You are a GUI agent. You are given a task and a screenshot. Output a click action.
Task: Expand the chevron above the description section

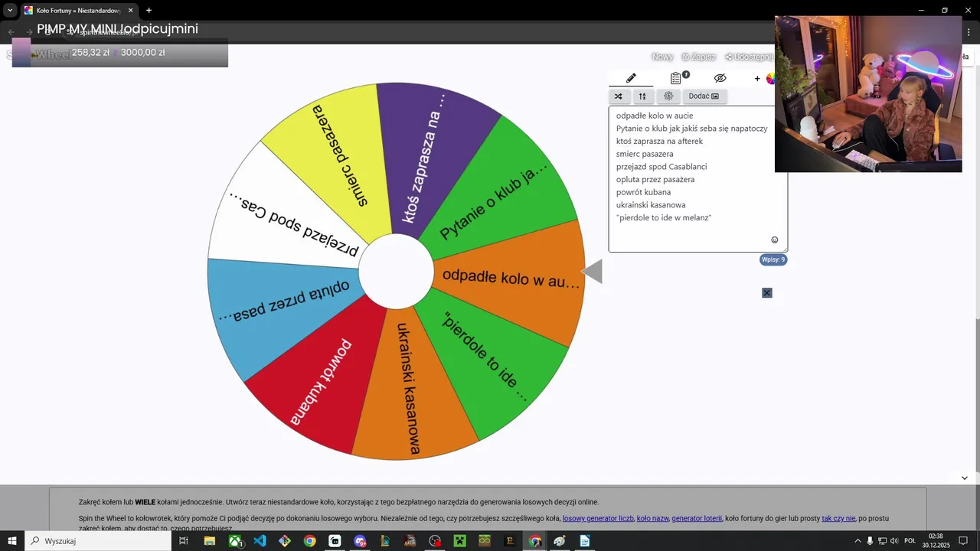tap(964, 478)
